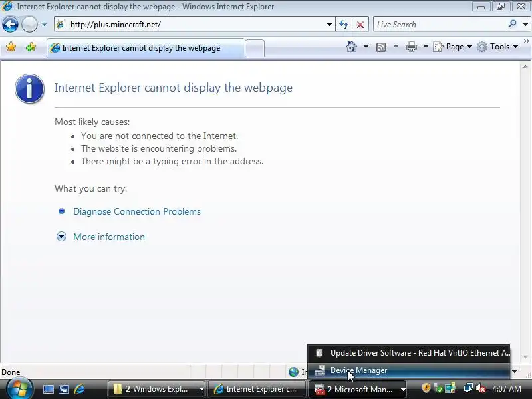
Task: Click the address bar URL field
Action: (x=194, y=25)
